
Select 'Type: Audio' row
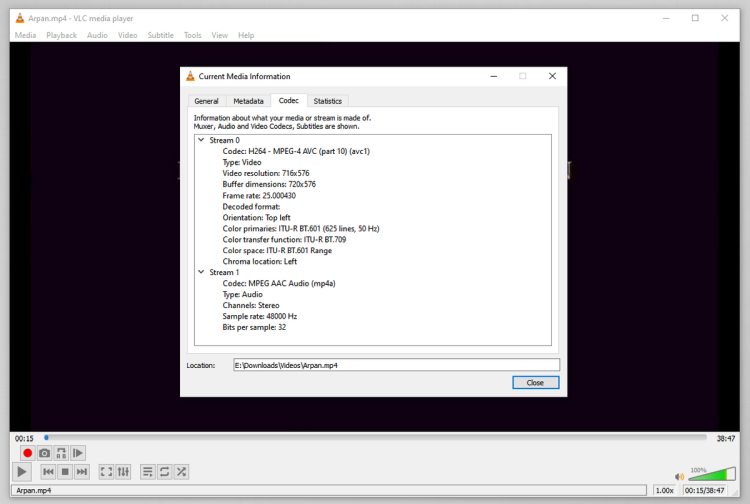243,294
